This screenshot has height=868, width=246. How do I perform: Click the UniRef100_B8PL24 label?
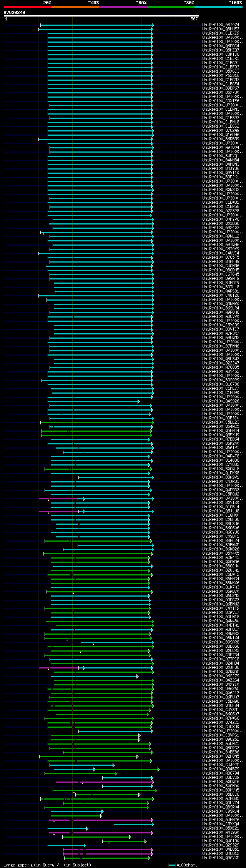221,540
